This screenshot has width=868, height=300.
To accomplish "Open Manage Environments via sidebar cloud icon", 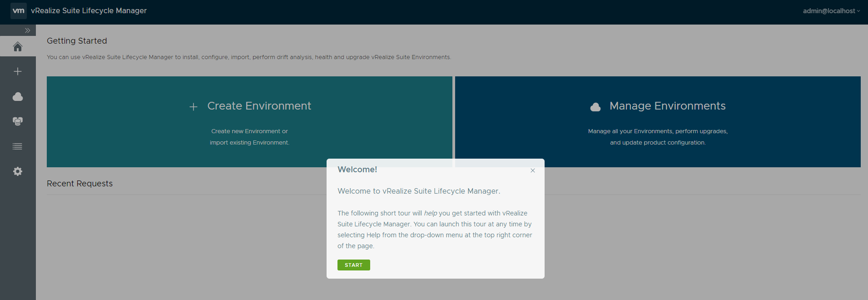I will click(18, 96).
